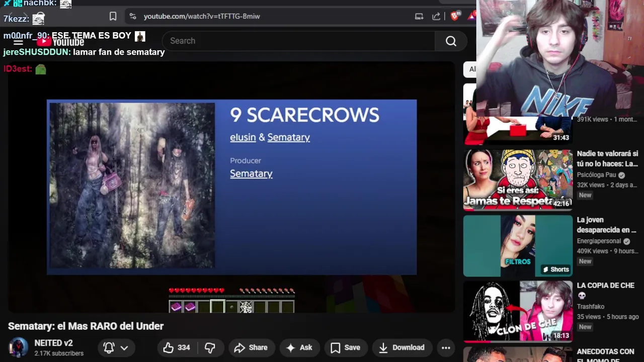Screen dimensions: 644x362
Task: Focus the YouTube Search field
Action: [x=299, y=41]
